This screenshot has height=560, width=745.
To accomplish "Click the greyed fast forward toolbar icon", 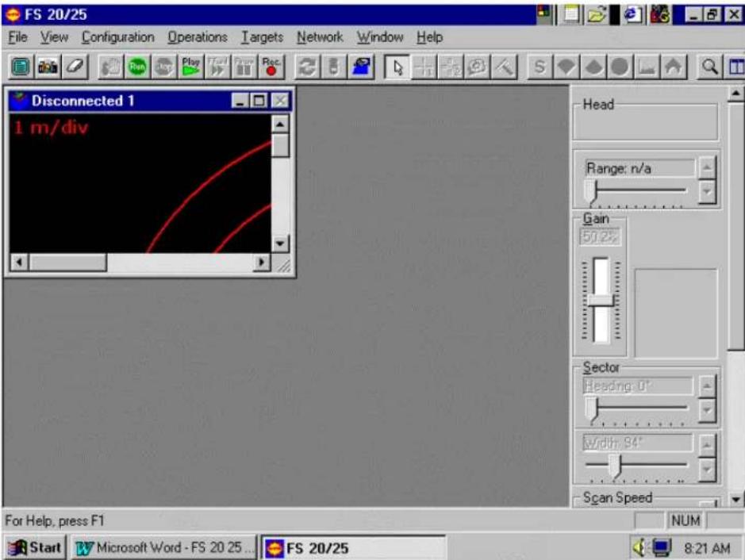I will point(217,67).
